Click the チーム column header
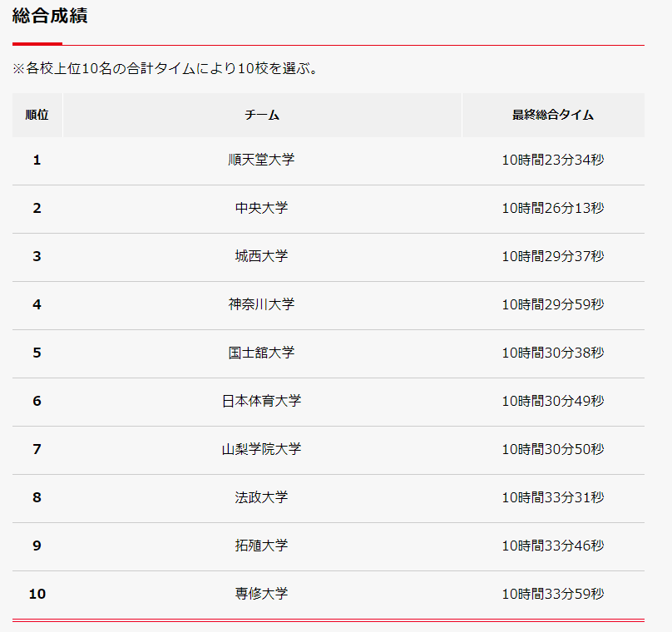The image size is (672, 632). coord(262,115)
